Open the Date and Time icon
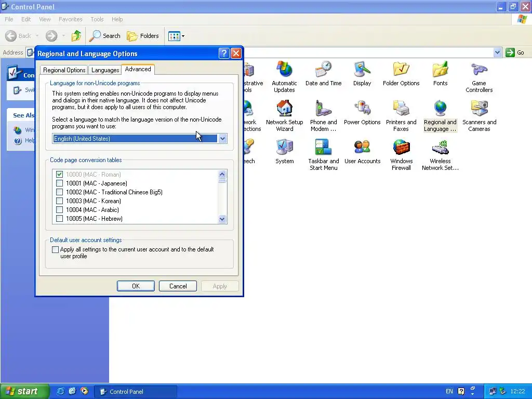Viewport: 532px width, 399px height. pos(323,73)
